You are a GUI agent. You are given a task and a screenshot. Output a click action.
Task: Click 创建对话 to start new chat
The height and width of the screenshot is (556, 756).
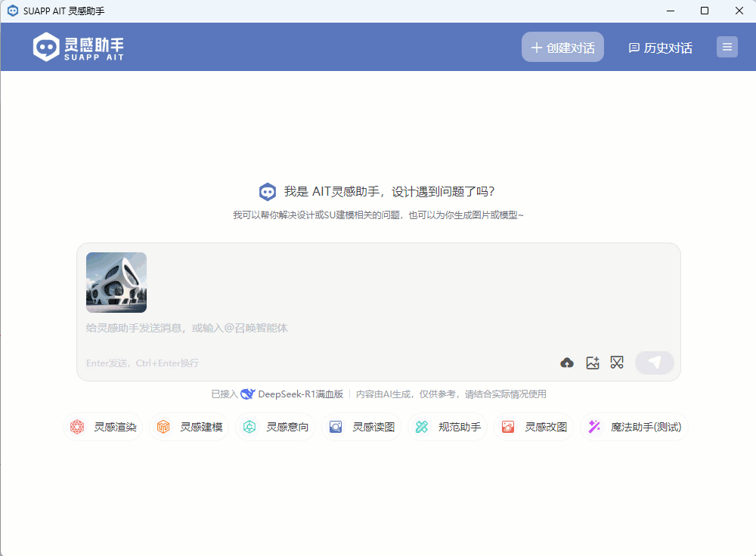562,48
